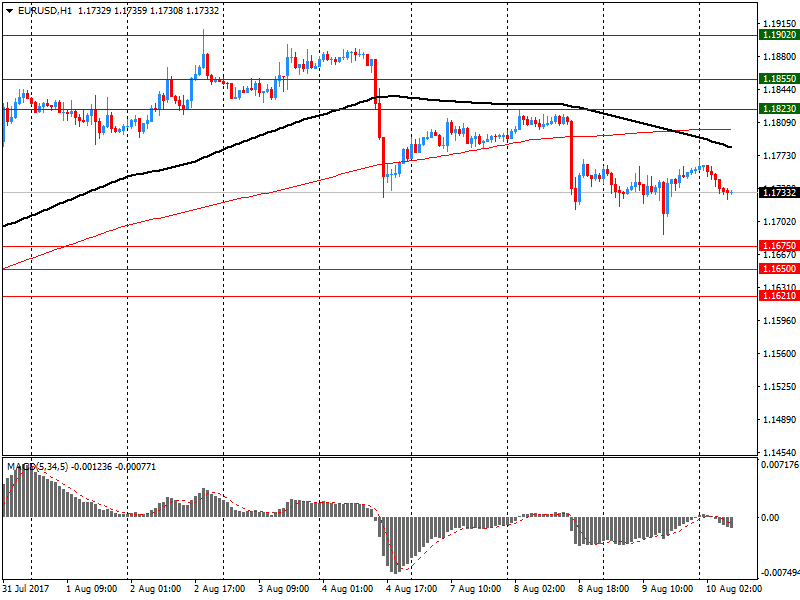This screenshot has height=600, width=800.
Task: Click the 1.18230 green resistance price label
Action: [779, 109]
